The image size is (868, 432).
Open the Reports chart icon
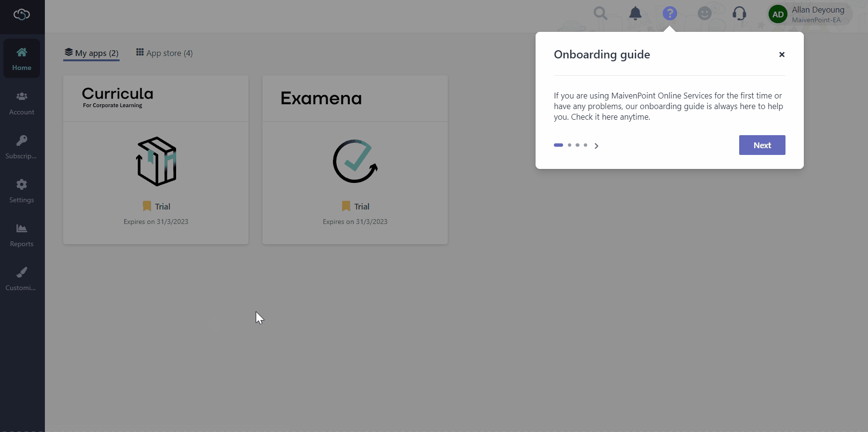[x=22, y=228]
